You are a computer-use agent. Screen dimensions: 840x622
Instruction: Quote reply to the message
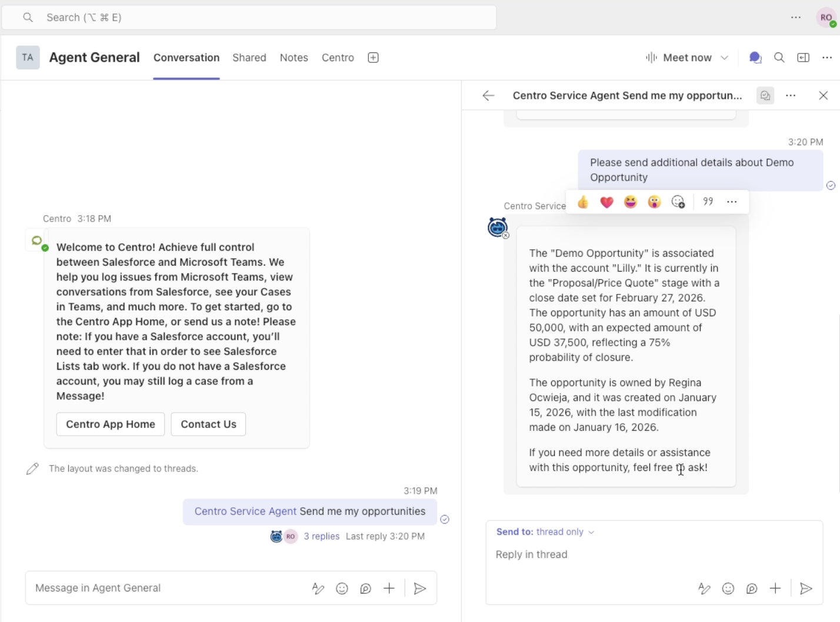[708, 202]
